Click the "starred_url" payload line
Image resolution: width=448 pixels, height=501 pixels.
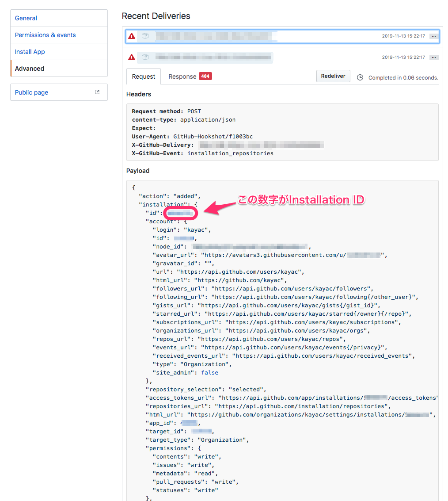[282, 314]
